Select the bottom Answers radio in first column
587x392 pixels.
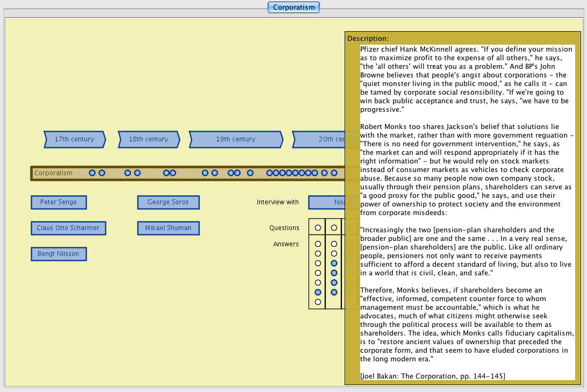tap(318, 302)
